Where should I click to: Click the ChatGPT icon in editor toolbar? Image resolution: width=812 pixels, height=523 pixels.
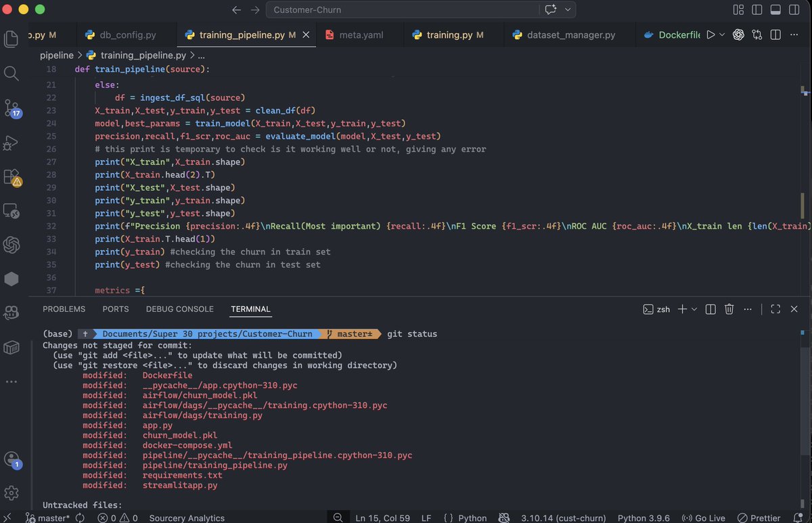pos(738,35)
